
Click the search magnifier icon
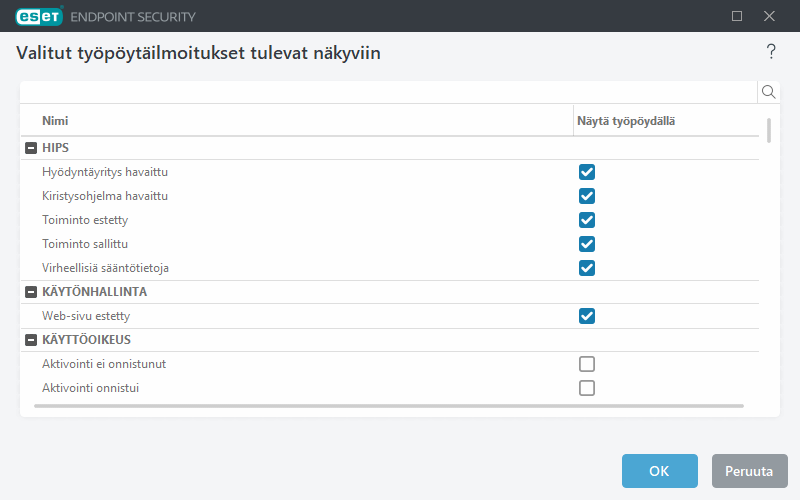pos(768,92)
